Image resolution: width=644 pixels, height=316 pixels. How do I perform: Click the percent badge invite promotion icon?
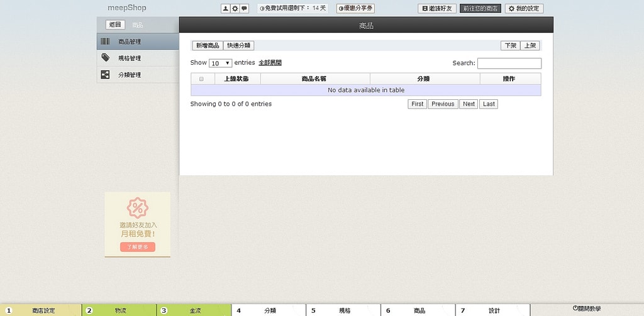pyautogui.click(x=137, y=208)
